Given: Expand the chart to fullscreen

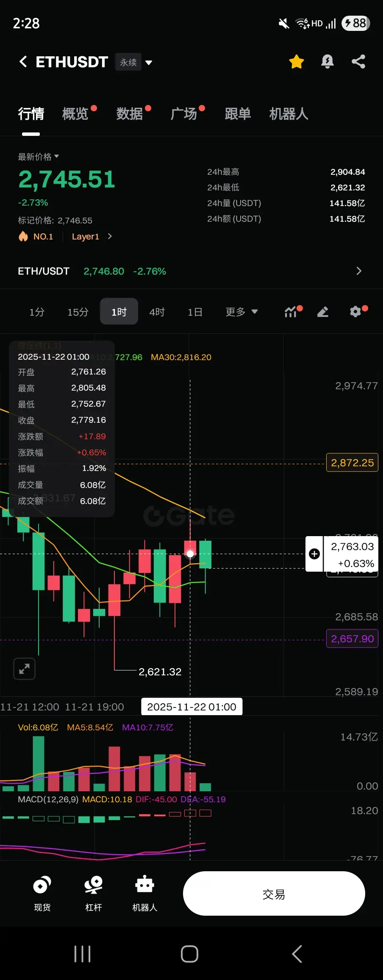Looking at the screenshot, I should click(25, 669).
